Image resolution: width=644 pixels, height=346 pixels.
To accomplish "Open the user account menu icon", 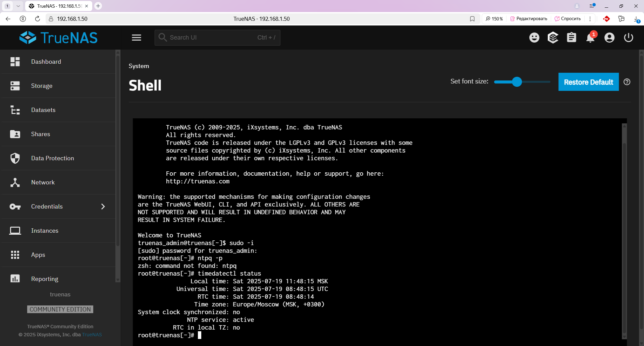I will click(x=609, y=38).
